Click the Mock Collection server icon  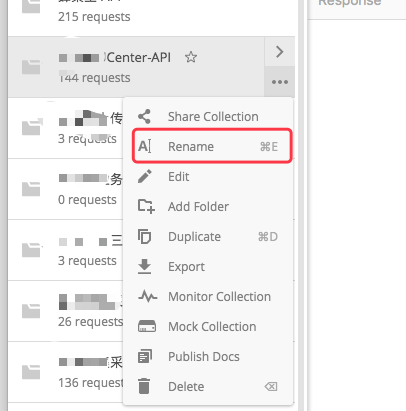[x=147, y=326]
